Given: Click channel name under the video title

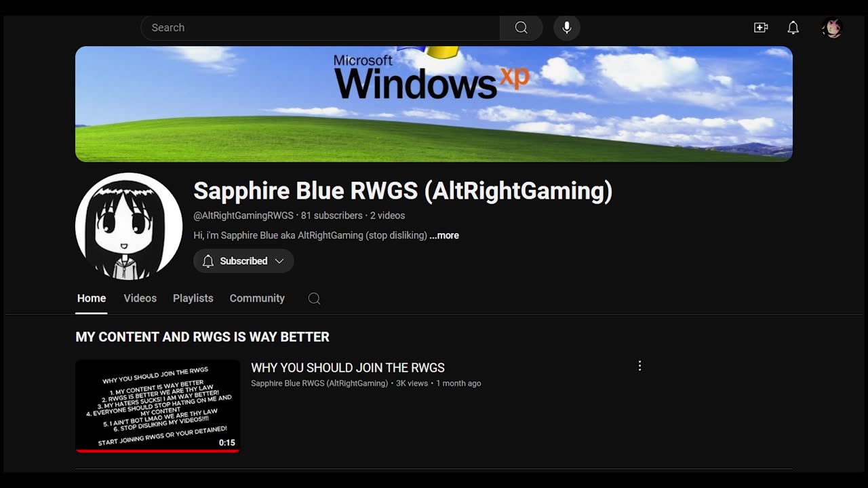Looking at the screenshot, I should click(319, 384).
